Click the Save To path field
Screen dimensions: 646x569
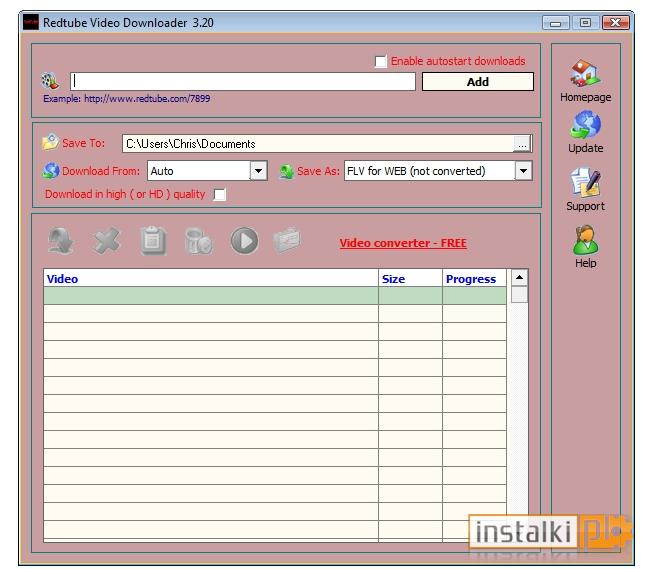coord(318,144)
